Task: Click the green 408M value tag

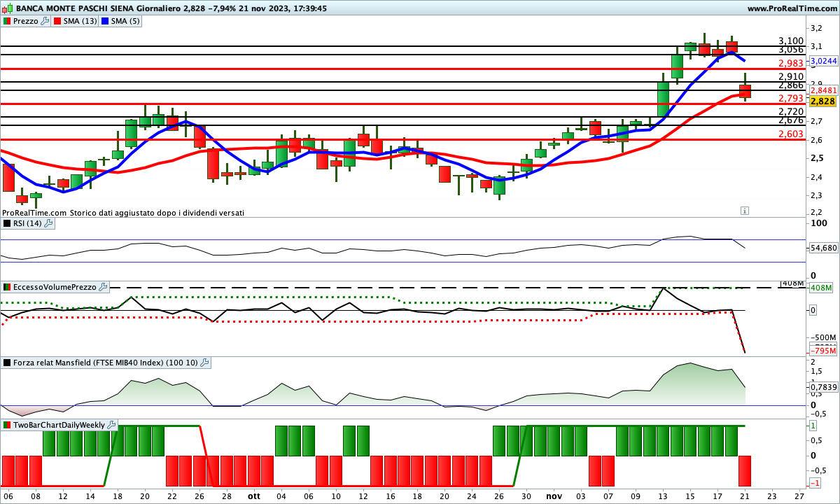Action: pyautogui.click(x=821, y=288)
